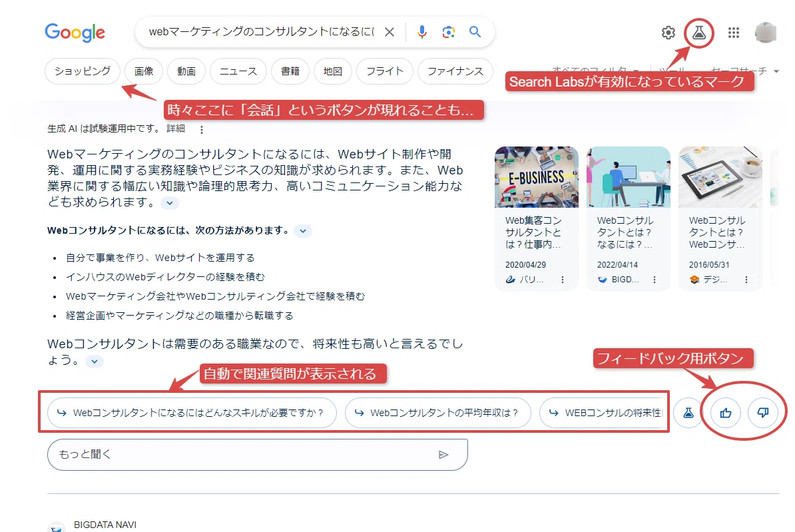This screenshot has width=795, height=532.
Task: Open the Google apps grid icon
Action: [x=734, y=33]
